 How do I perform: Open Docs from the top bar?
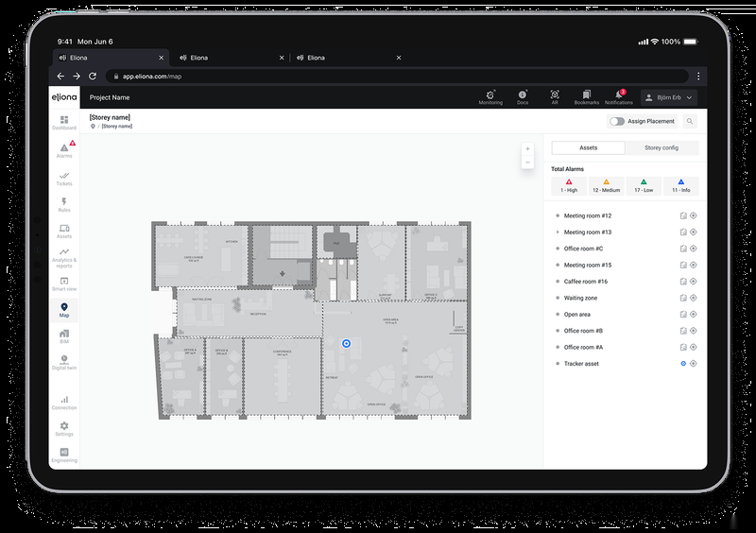[x=523, y=97]
